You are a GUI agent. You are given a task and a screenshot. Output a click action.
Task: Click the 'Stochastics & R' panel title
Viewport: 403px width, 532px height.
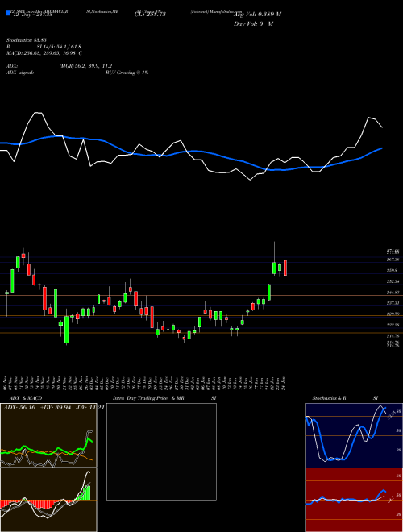(x=330, y=398)
